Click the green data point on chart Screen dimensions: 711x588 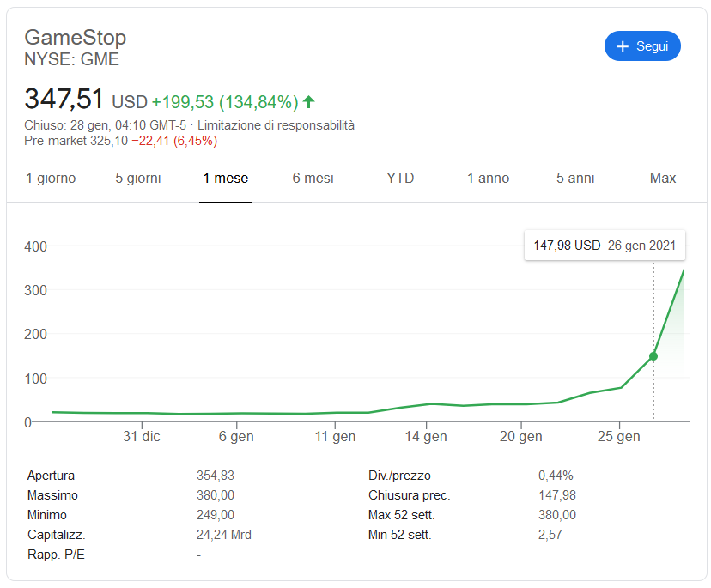click(x=653, y=355)
